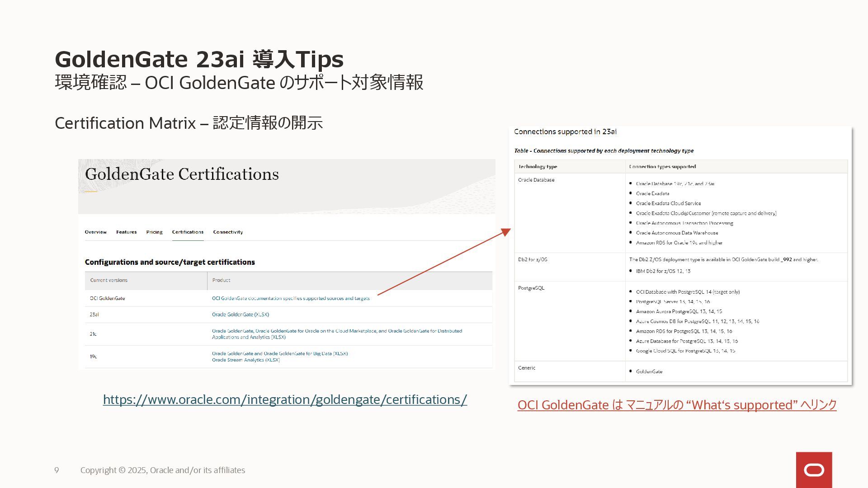Click the GoldenGate Certifications screenshot heading
The width and height of the screenshot is (868, 488).
(182, 174)
